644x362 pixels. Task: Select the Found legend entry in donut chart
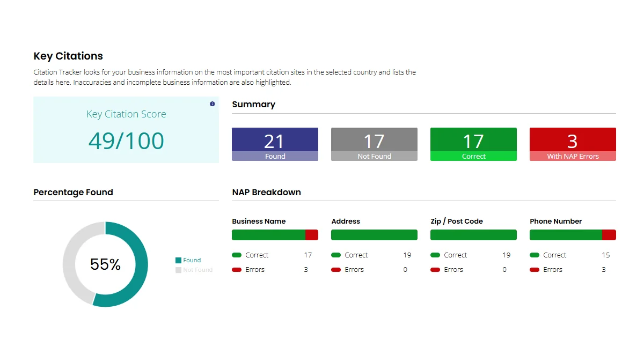coord(188,260)
